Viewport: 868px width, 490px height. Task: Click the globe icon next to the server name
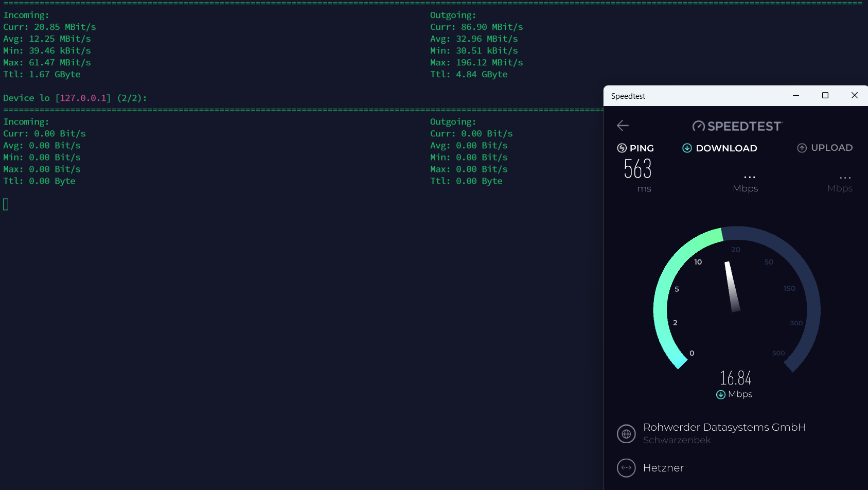[x=626, y=434]
